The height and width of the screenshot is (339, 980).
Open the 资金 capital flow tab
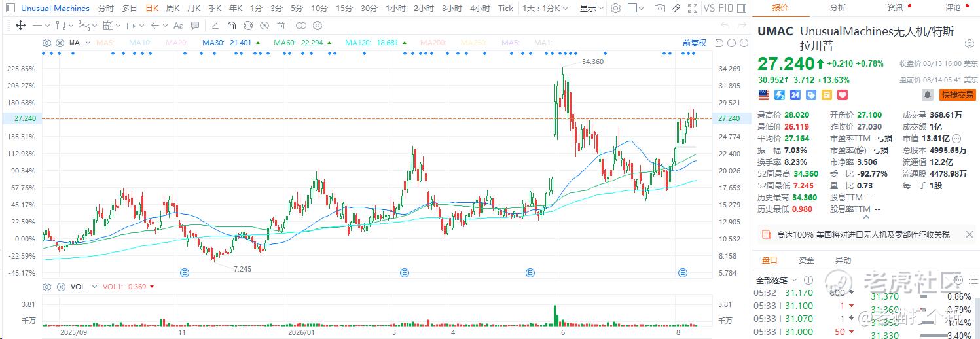pos(807,260)
